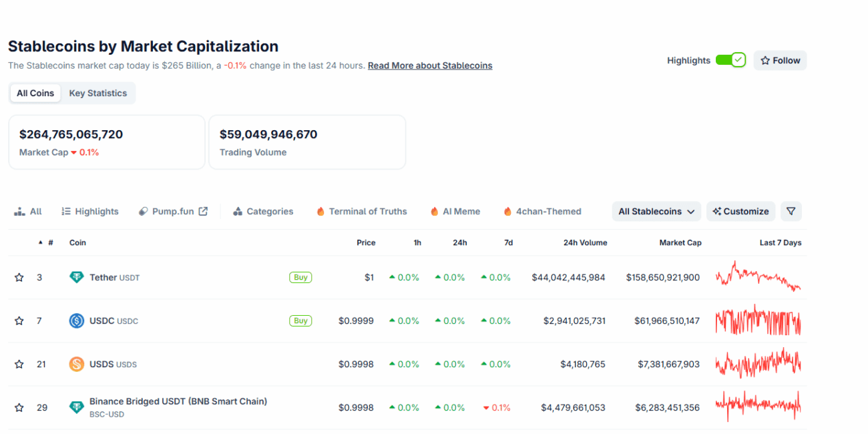Star the Binance Bridged USDT row
Image resolution: width=868 pixels, height=434 pixels.
coord(19,407)
